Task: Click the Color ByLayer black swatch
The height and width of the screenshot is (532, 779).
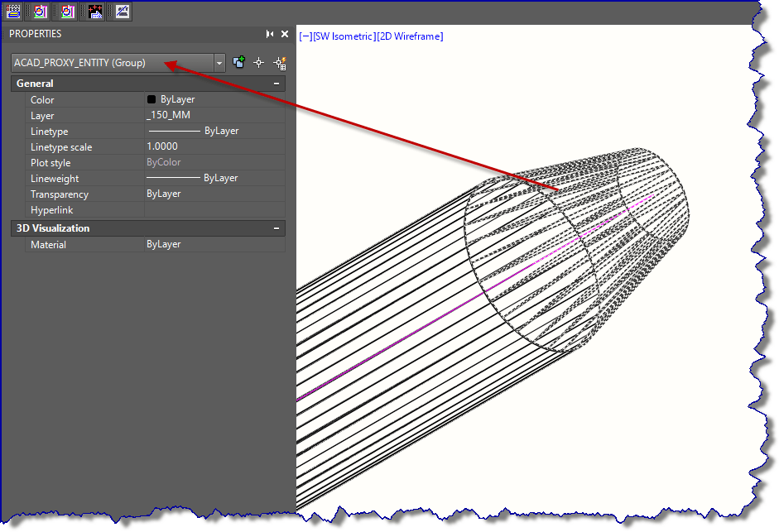Action: (x=151, y=99)
